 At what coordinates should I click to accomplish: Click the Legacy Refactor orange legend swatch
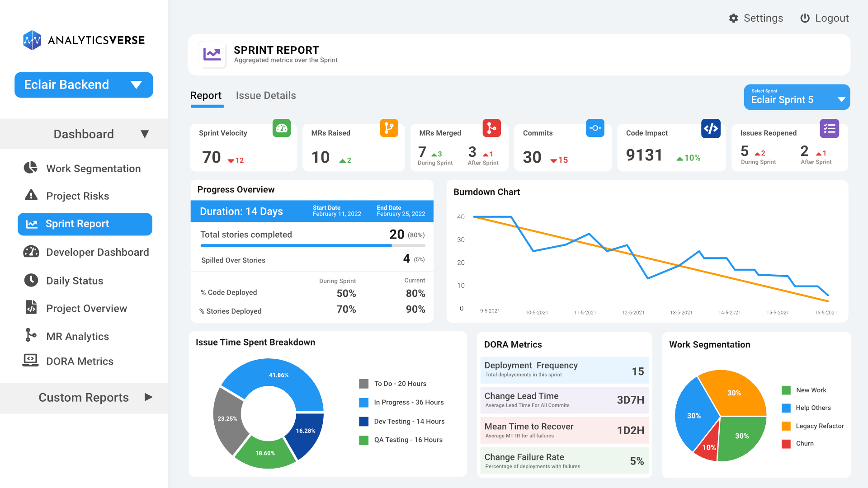coord(786,426)
